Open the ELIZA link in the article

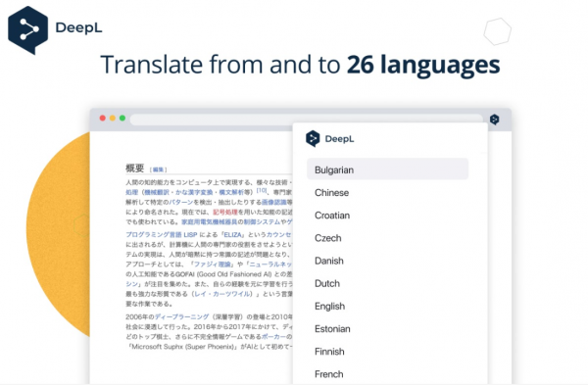tap(233, 235)
